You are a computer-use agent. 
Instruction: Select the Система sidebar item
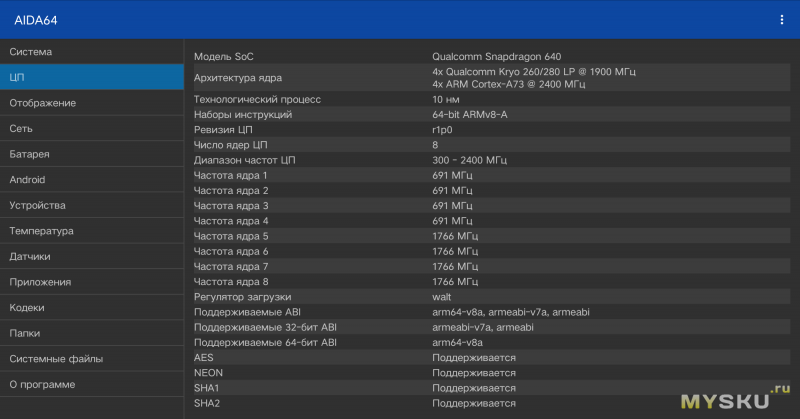92,52
